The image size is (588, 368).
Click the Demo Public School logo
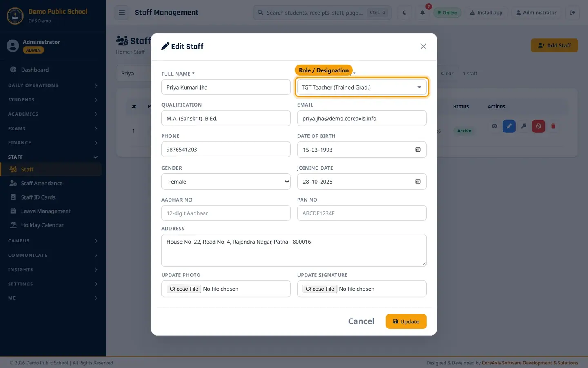point(15,16)
